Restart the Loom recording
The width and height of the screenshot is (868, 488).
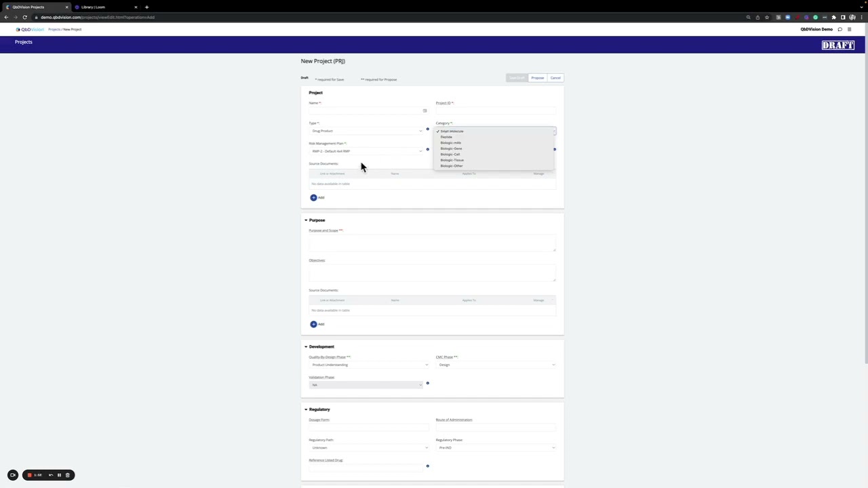point(51,475)
